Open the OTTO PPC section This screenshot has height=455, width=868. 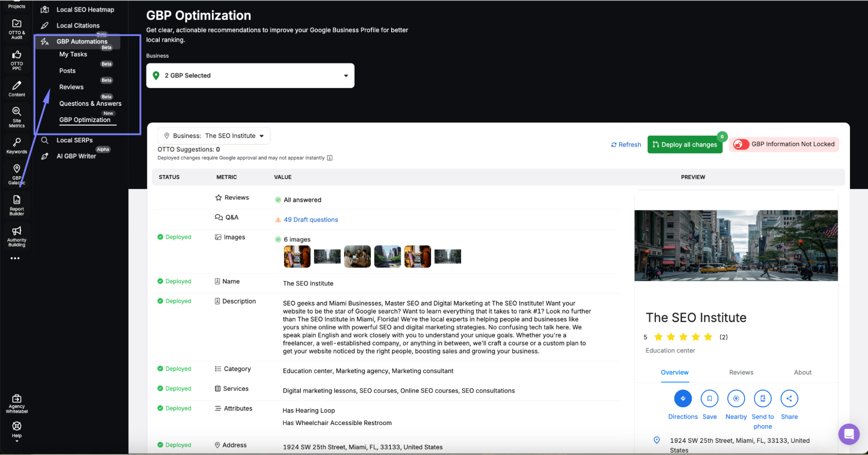(17, 59)
